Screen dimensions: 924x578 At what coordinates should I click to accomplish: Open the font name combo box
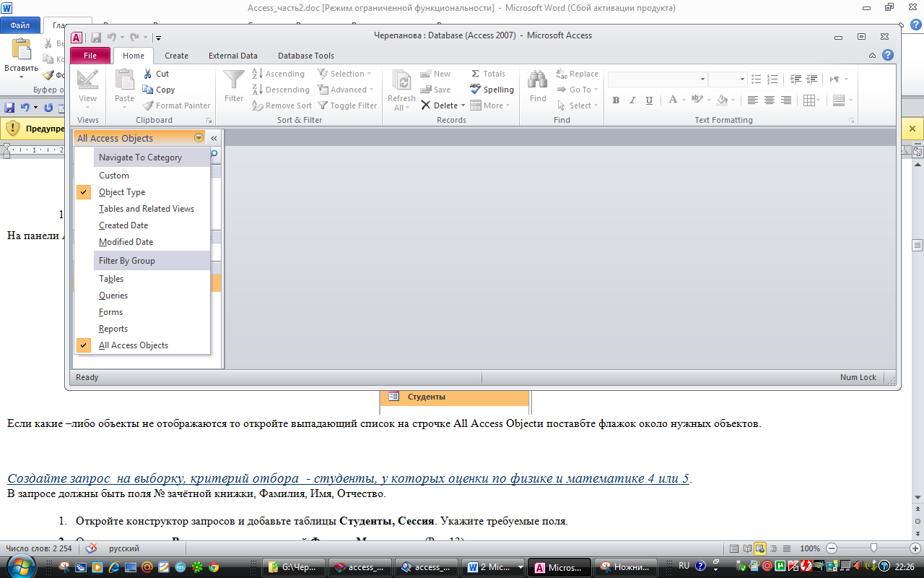[658, 79]
